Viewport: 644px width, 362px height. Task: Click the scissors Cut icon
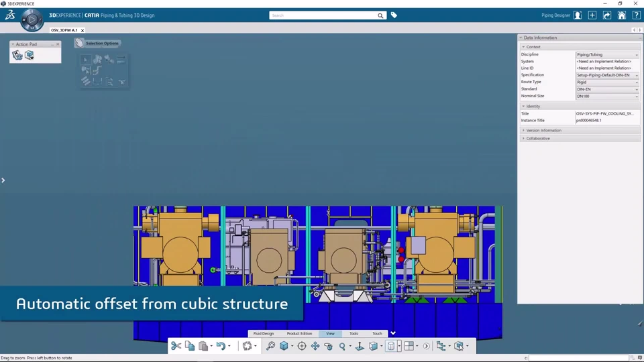176,346
